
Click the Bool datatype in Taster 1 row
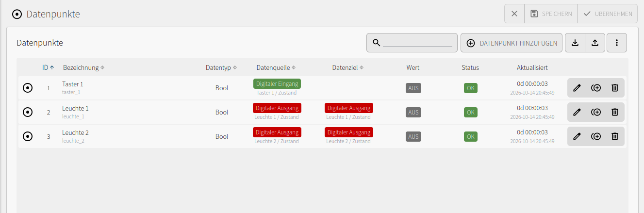coord(222,88)
